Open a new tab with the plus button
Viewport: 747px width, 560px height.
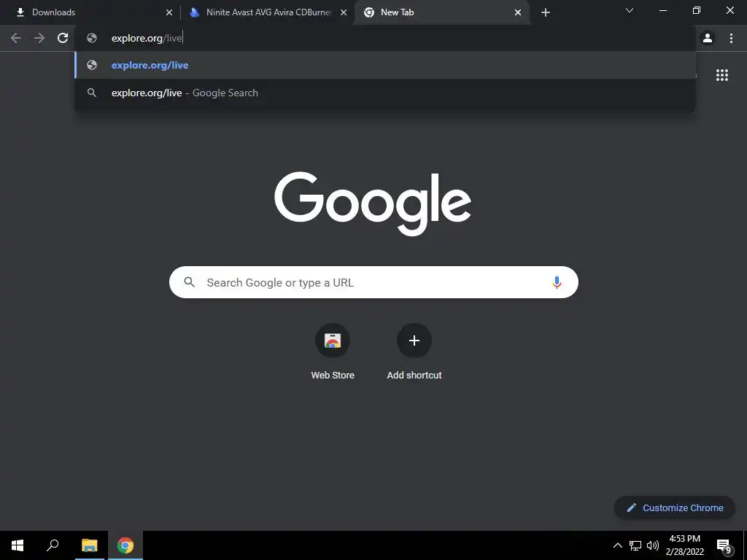(546, 12)
